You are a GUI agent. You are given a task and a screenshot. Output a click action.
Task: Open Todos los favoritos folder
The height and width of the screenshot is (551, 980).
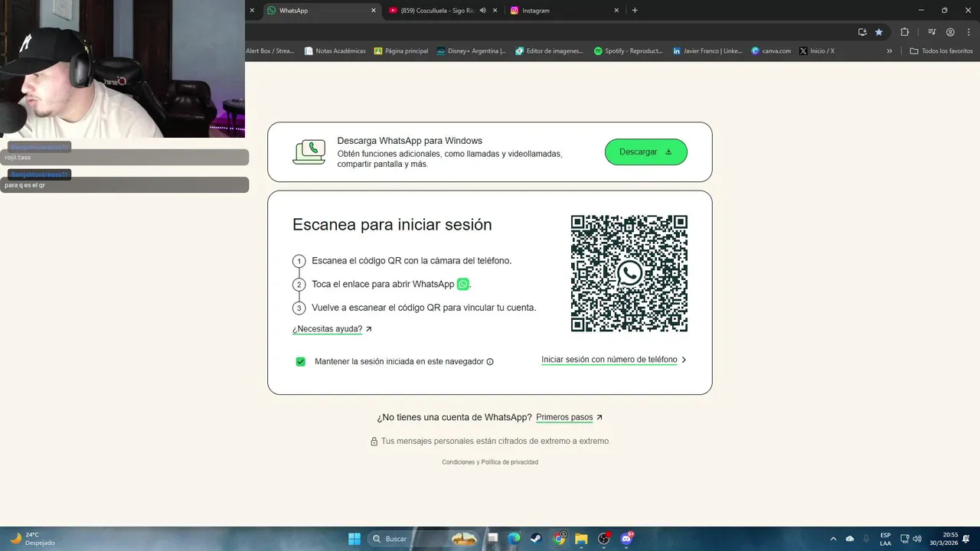click(x=941, y=51)
